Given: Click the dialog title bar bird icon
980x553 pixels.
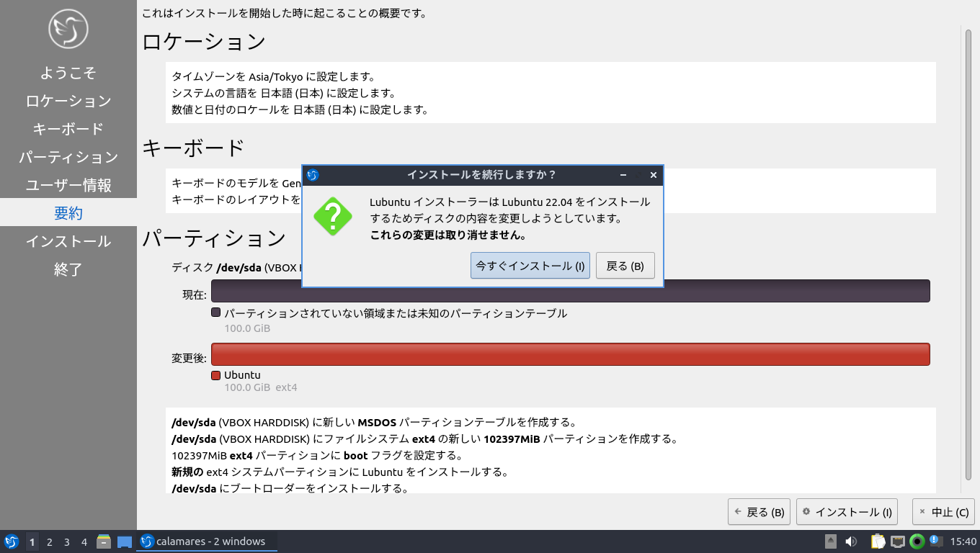Looking at the screenshot, I should (x=313, y=175).
